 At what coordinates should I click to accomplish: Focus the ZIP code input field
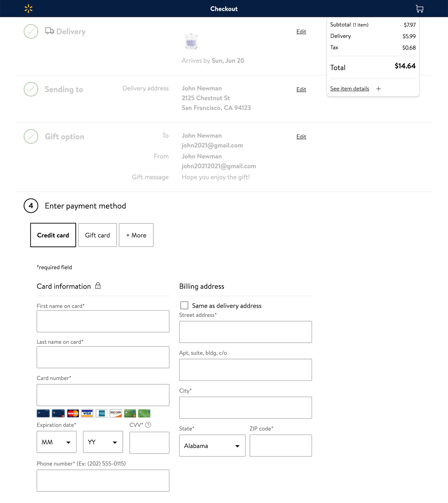(281, 445)
